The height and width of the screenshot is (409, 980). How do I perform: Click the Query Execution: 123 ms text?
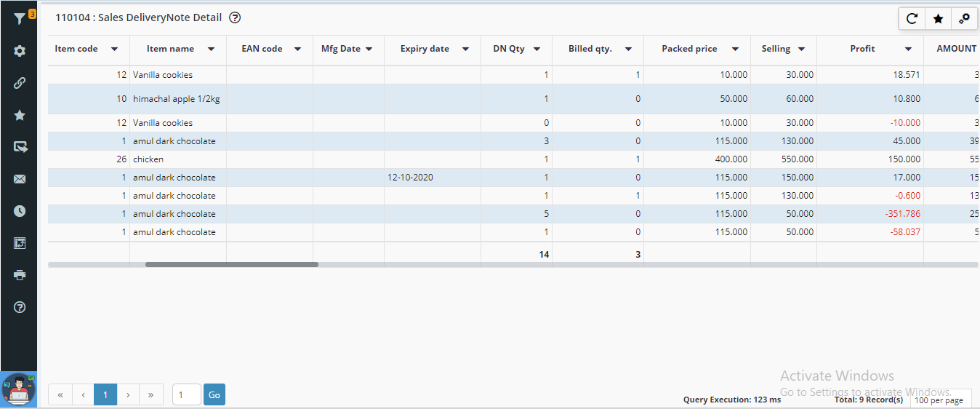732,400
